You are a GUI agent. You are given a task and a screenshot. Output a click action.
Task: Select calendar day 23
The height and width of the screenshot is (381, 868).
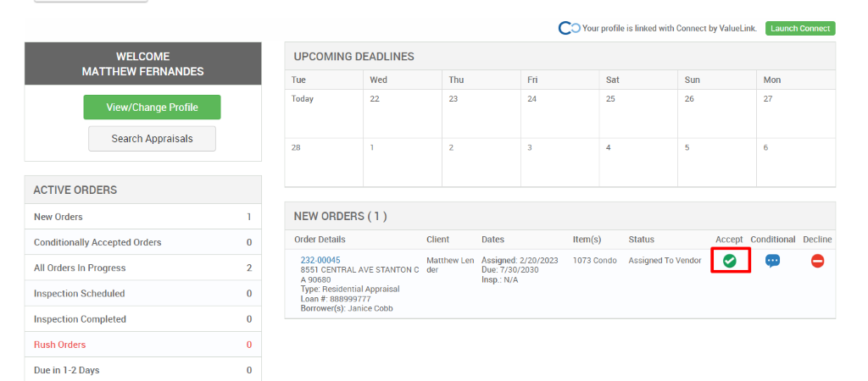tap(481, 113)
